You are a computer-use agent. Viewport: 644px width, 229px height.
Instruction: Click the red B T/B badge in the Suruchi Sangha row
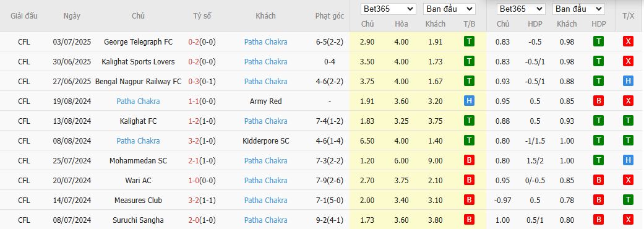(x=469, y=220)
